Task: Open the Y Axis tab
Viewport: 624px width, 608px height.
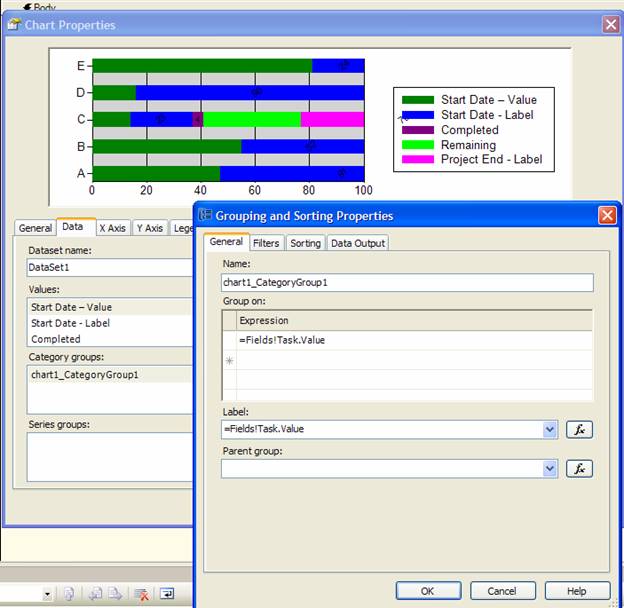Action: click(150, 228)
